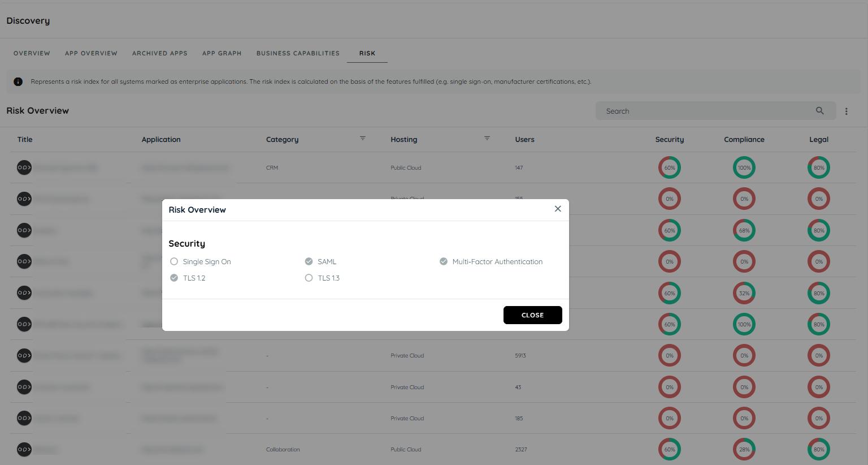The image size is (868, 465).
Task: Open the Archived Apps tab
Action: (x=160, y=53)
